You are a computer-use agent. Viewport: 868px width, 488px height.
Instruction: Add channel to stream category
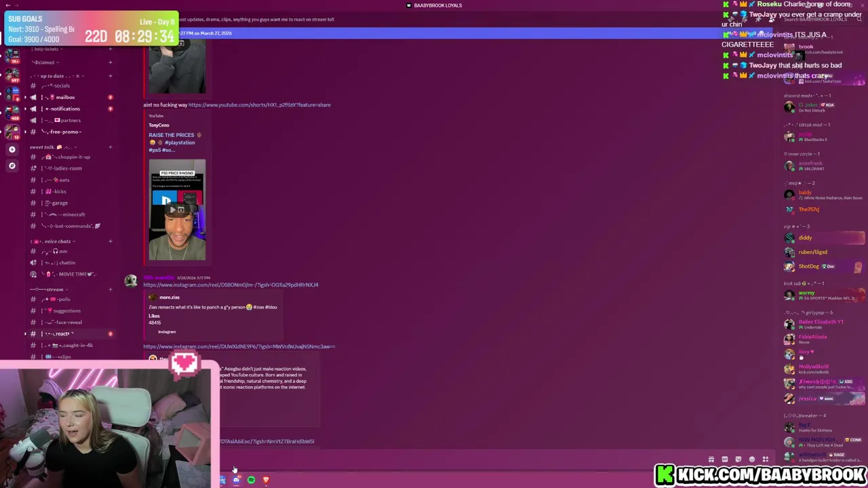[x=110, y=289]
